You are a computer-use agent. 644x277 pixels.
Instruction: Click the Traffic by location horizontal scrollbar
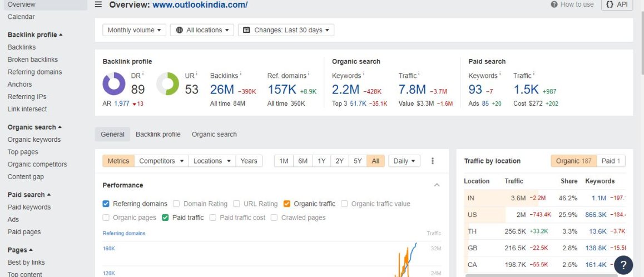(x=541, y=275)
